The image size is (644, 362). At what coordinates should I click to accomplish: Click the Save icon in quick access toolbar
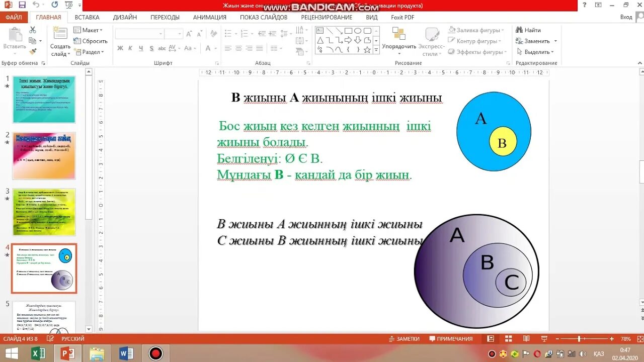point(22,5)
